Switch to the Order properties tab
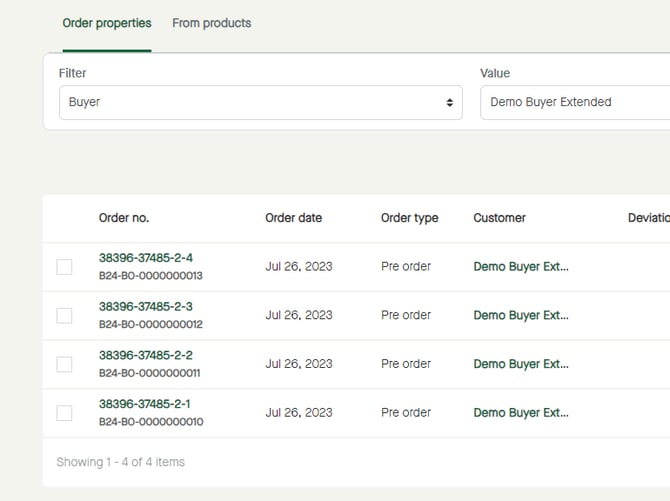The width and height of the screenshot is (670, 501). 107,23
